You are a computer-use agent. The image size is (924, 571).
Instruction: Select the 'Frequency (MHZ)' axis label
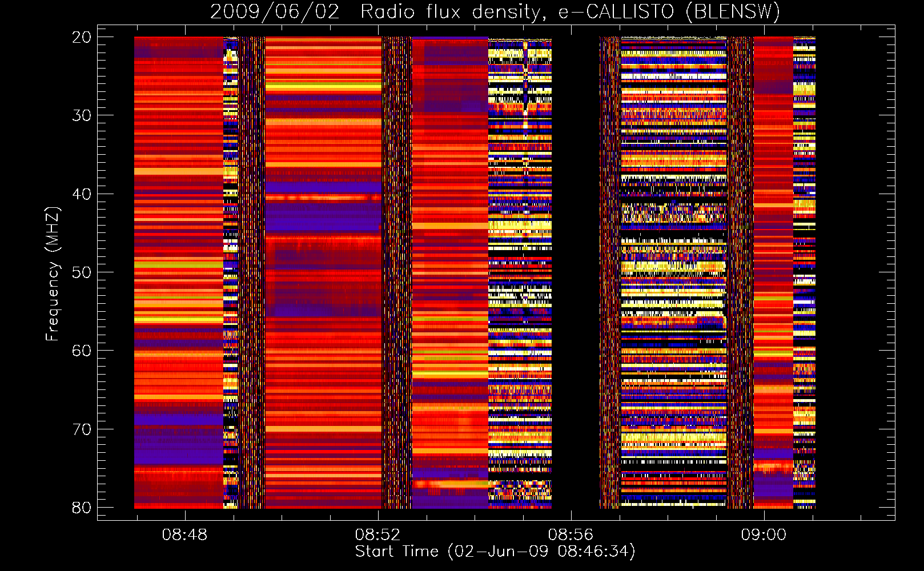tap(53, 274)
